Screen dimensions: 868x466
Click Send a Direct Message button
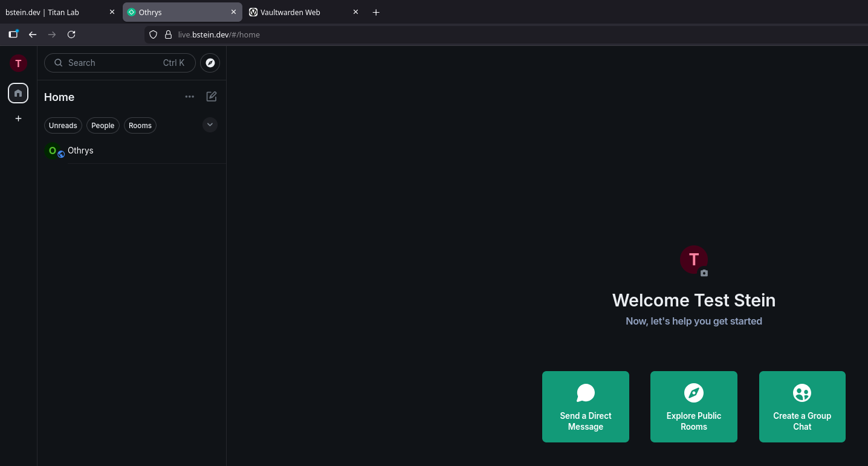click(x=585, y=407)
